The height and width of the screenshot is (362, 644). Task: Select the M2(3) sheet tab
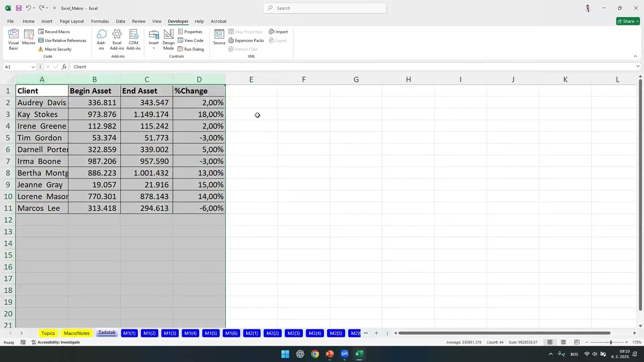293,333
